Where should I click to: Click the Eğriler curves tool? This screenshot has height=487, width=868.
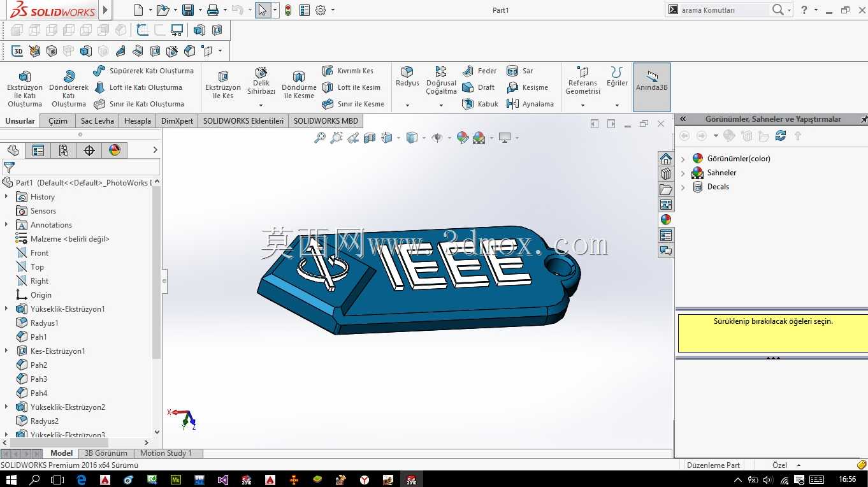(617, 76)
